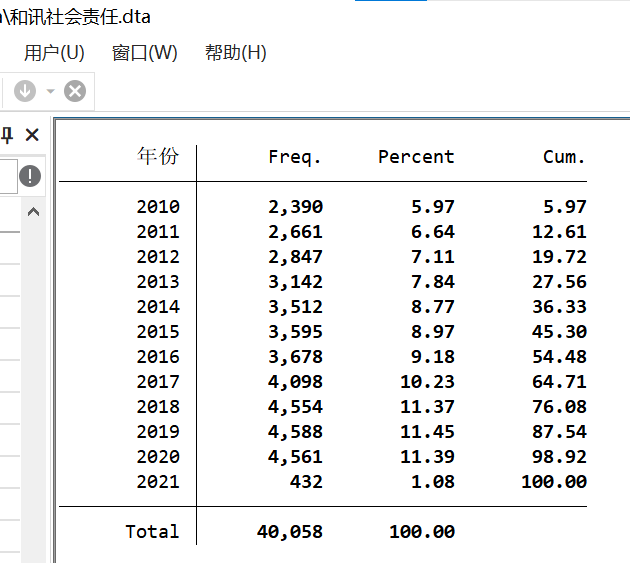Click frequency value 432
This screenshot has width=630, height=563.
pos(306,481)
